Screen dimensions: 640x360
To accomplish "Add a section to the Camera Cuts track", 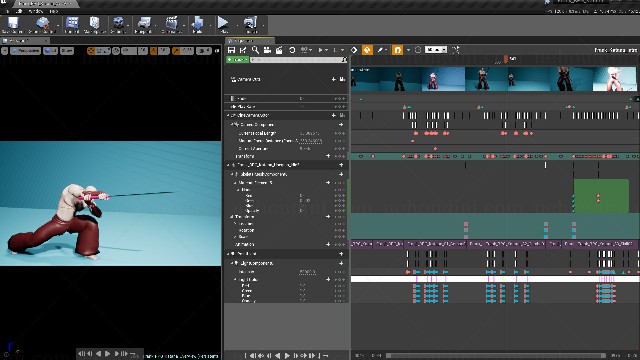I will click(x=333, y=79).
